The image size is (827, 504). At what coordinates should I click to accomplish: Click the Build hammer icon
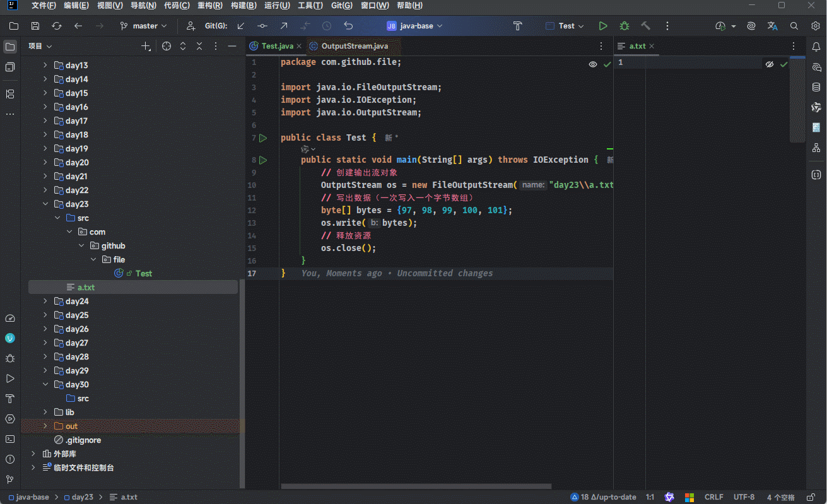(x=645, y=26)
